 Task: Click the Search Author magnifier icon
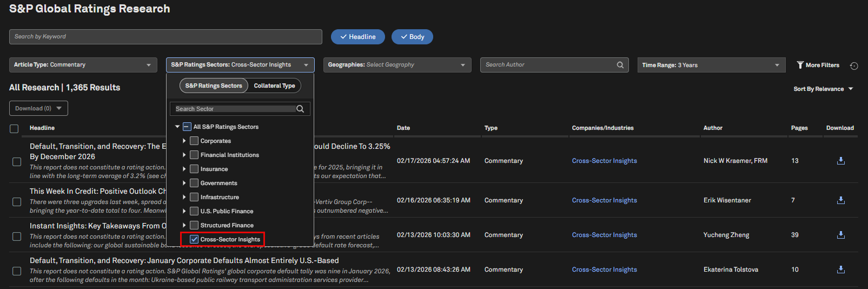coord(620,65)
